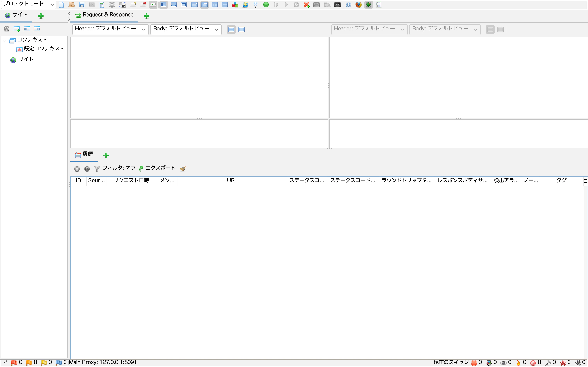Viewport: 588px width, 367px height.
Task: Click the manage add-ons colored blocks icon
Action: click(x=235, y=5)
